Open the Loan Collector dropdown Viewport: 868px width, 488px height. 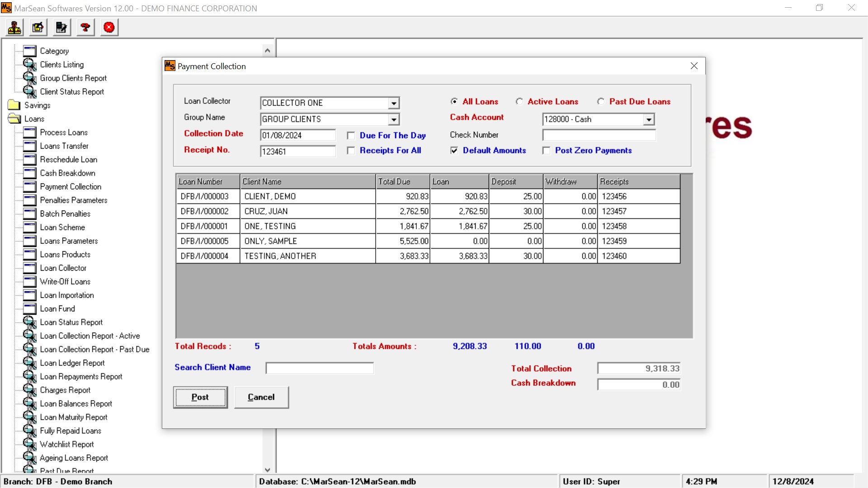pyautogui.click(x=394, y=103)
